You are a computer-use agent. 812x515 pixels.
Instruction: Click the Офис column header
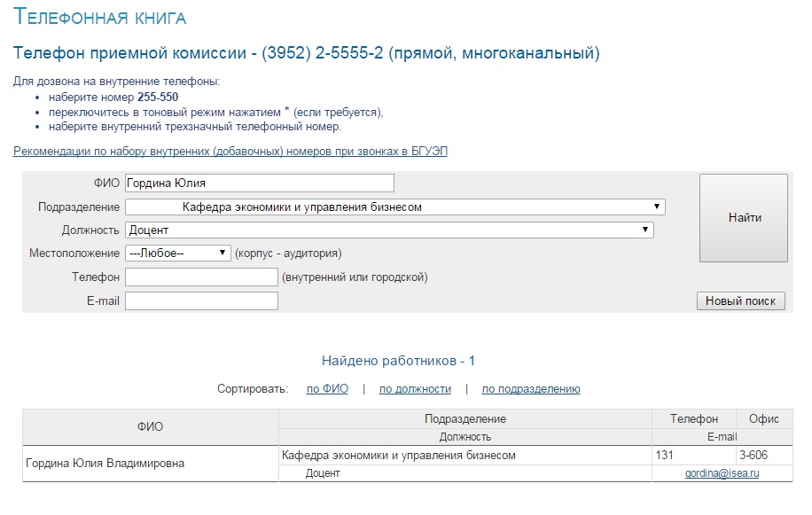[x=763, y=418]
